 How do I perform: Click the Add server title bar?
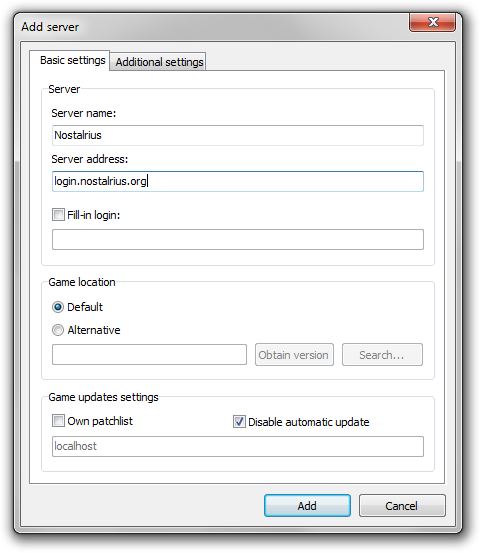click(212, 27)
